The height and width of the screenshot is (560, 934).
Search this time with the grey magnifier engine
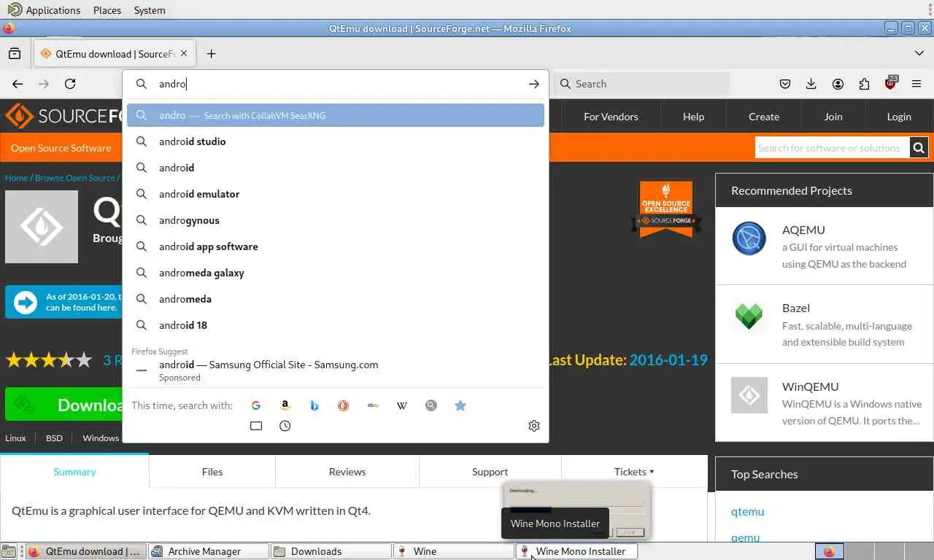(x=431, y=405)
